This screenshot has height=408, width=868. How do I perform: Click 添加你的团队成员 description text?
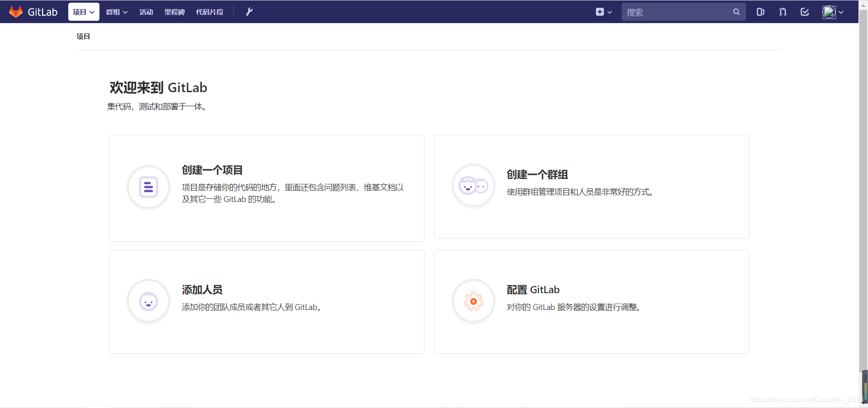click(252, 307)
